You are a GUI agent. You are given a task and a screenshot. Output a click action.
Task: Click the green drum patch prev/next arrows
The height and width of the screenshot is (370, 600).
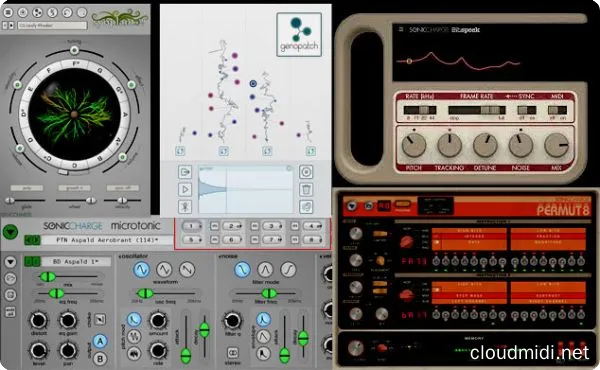click(32, 262)
